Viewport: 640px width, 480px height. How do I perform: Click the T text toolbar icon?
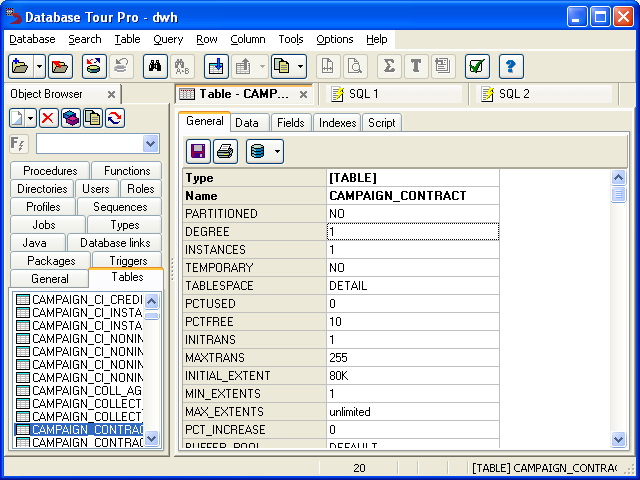[x=416, y=66]
